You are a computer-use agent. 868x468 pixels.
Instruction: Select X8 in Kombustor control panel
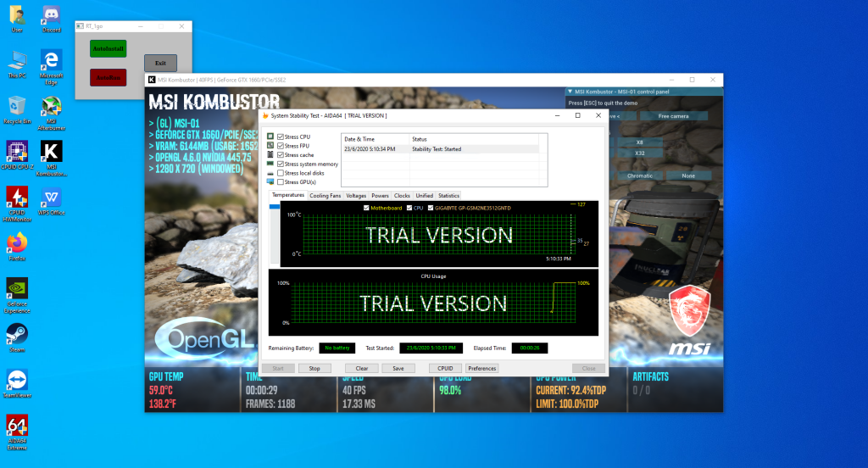(x=639, y=142)
